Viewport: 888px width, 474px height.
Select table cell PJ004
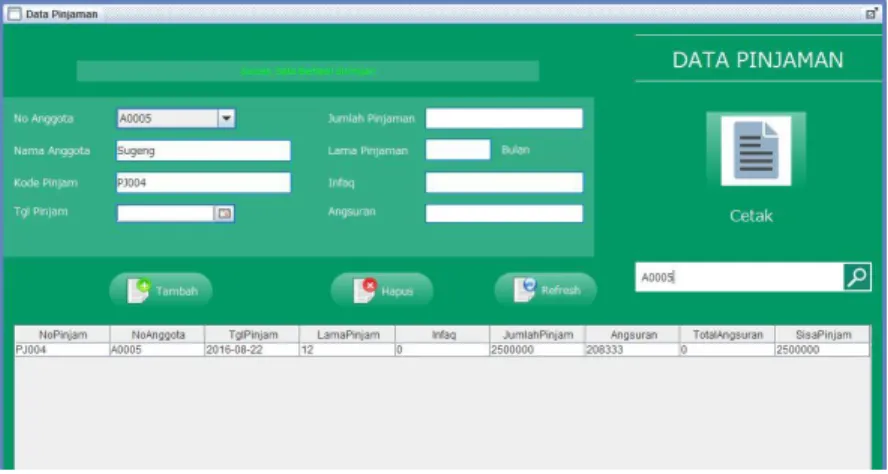[x=62, y=350]
